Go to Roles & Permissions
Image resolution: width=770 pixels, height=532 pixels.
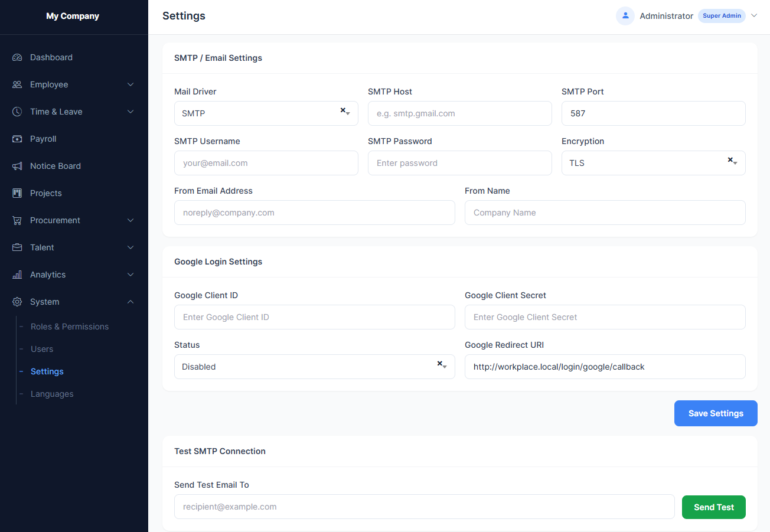click(69, 326)
